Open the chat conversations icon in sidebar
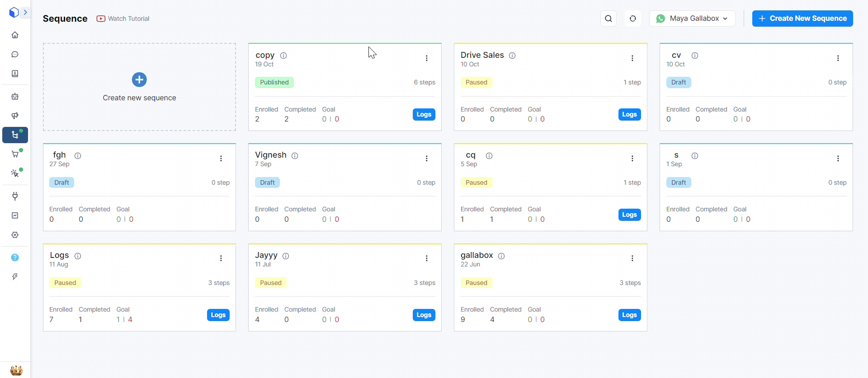Screen dimensions: 868x378 click(15, 54)
